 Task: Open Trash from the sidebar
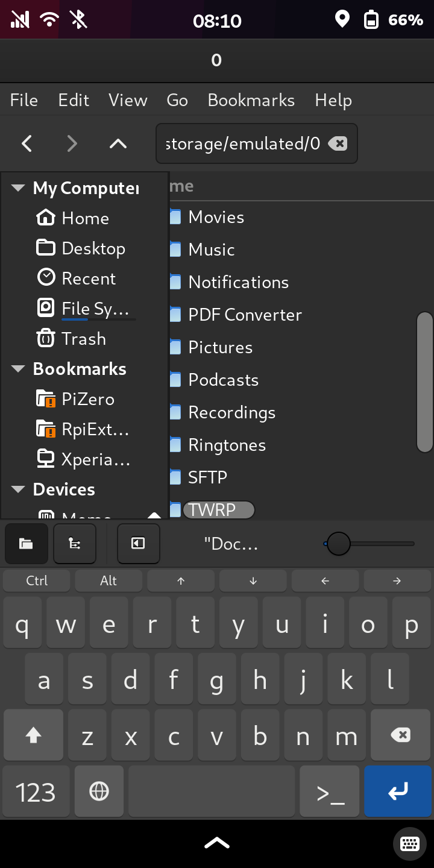(83, 339)
